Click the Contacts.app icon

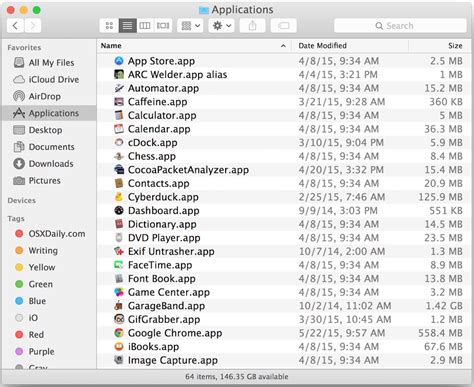click(x=119, y=183)
